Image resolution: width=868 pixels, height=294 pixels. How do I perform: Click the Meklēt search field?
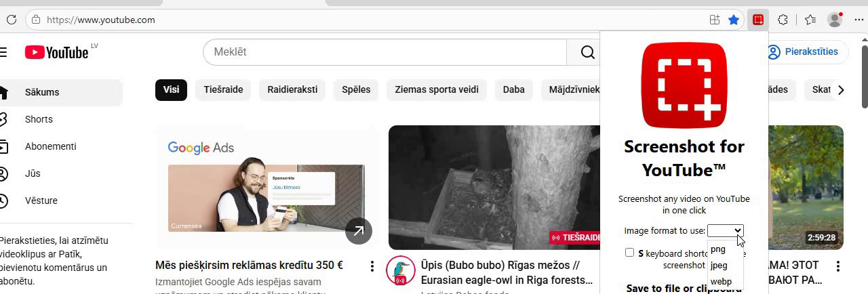pyautogui.click(x=384, y=52)
